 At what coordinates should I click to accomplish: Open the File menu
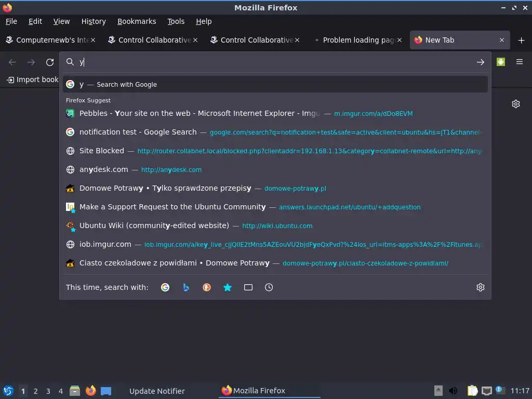coord(11,21)
